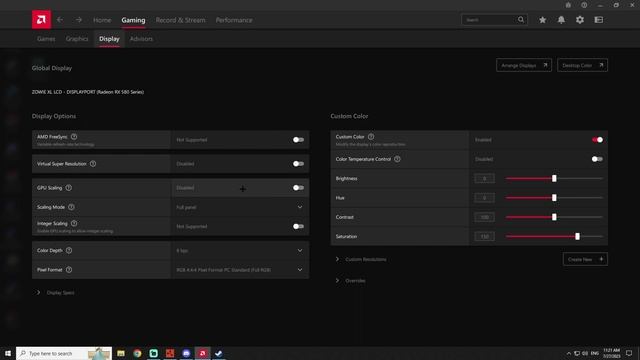Open the taskbar clock and date

[611, 353]
